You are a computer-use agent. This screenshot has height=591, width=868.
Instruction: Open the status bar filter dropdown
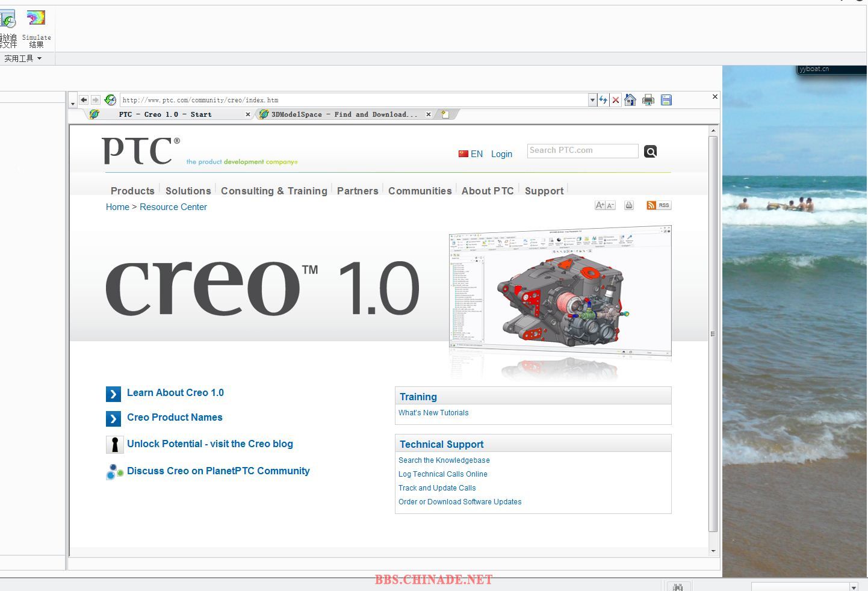point(854,587)
